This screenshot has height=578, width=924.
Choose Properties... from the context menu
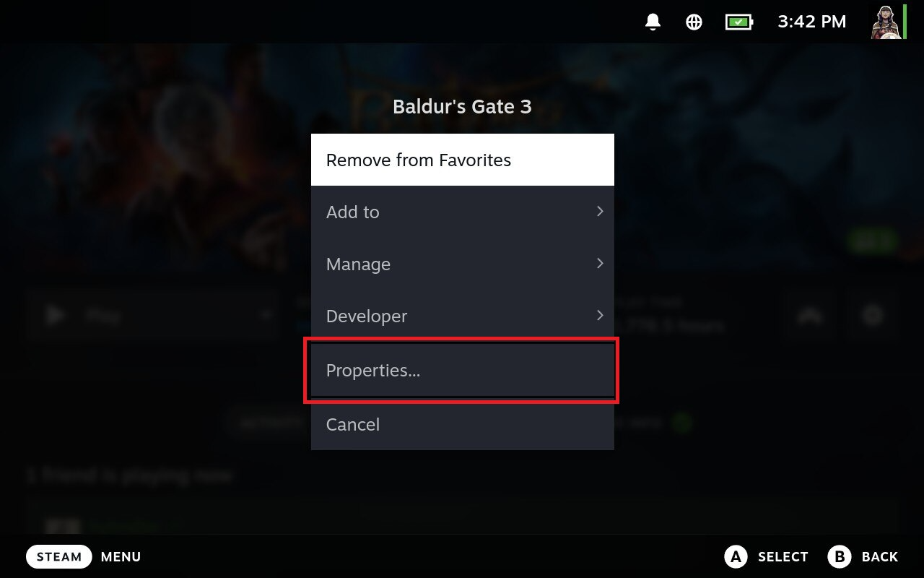point(463,370)
